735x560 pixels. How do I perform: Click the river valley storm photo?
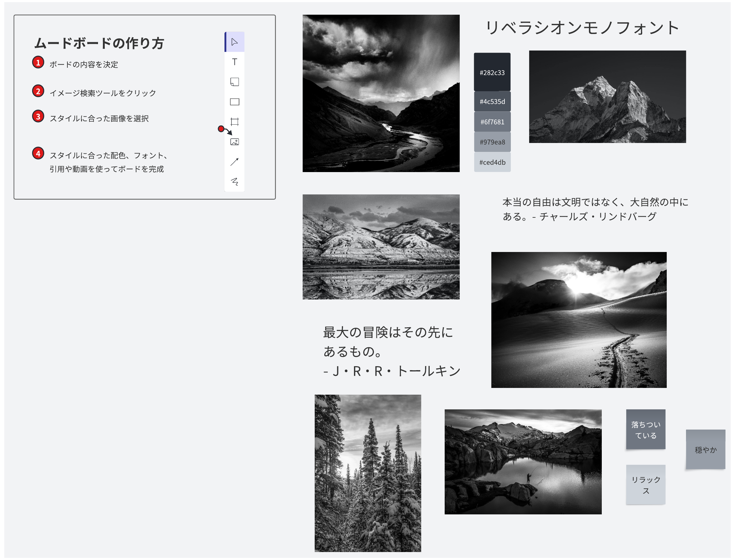pos(381,93)
